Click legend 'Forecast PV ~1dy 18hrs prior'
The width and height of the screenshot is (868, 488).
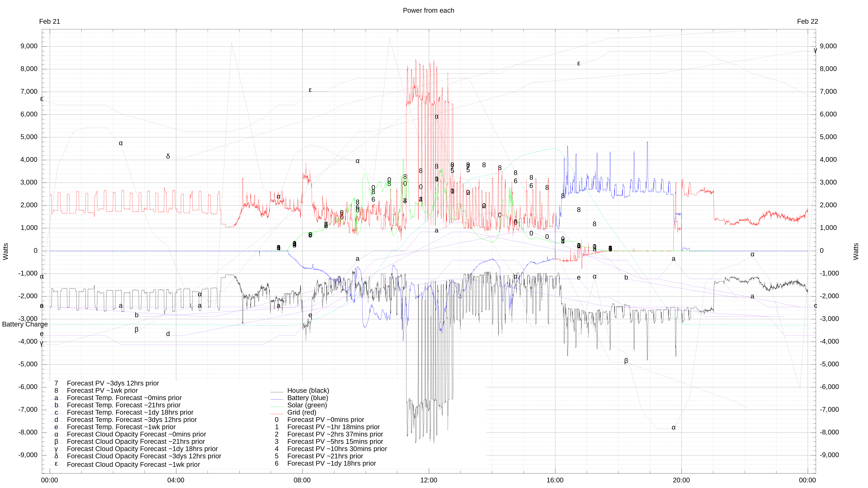332,463
